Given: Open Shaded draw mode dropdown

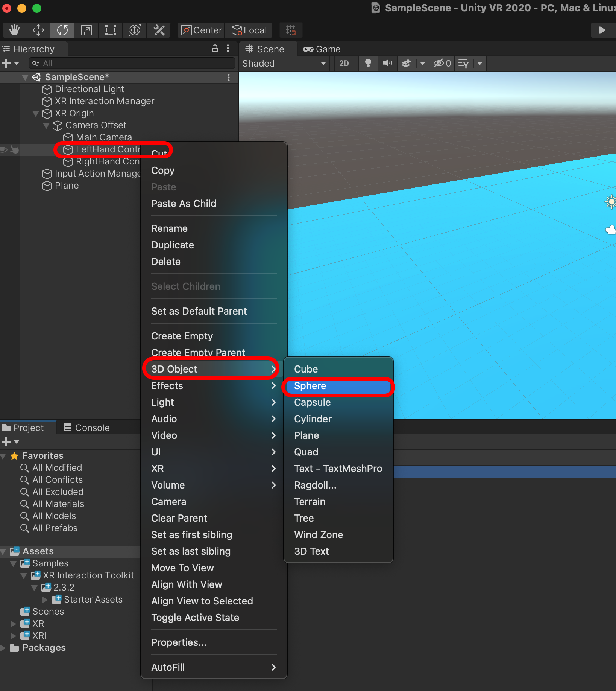Looking at the screenshot, I should point(284,63).
